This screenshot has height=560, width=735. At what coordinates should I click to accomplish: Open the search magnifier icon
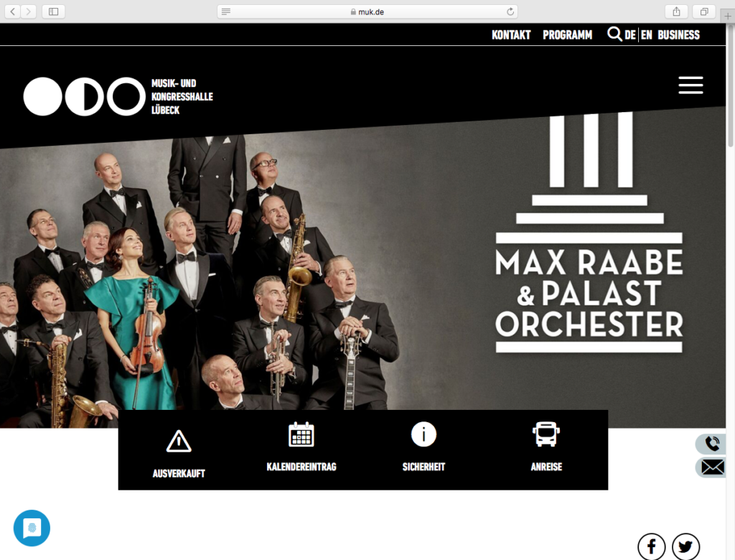[614, 34]
